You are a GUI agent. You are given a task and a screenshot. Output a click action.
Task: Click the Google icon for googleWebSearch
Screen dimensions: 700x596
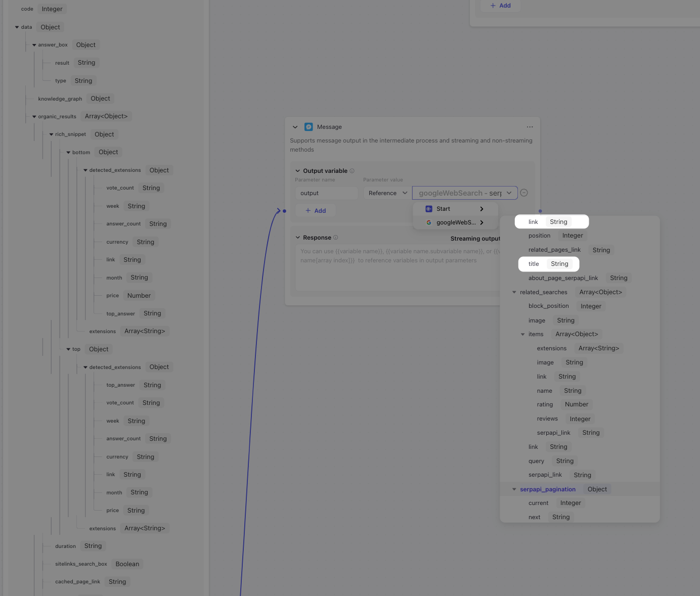tap(429, 222)
